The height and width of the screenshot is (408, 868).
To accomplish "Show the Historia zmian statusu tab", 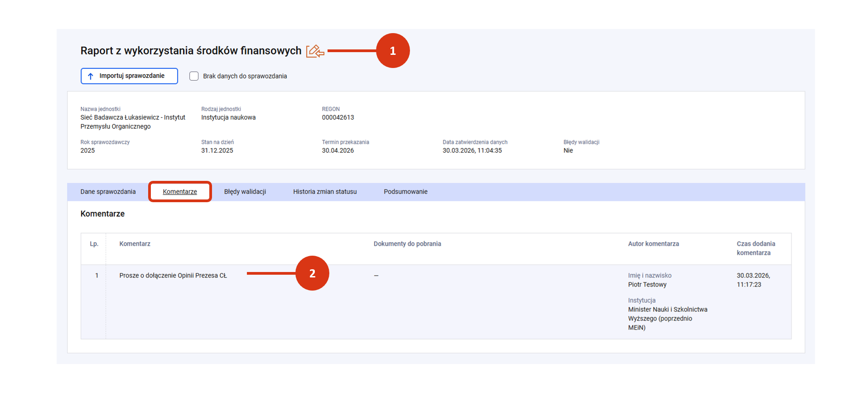I will (325, 192).
